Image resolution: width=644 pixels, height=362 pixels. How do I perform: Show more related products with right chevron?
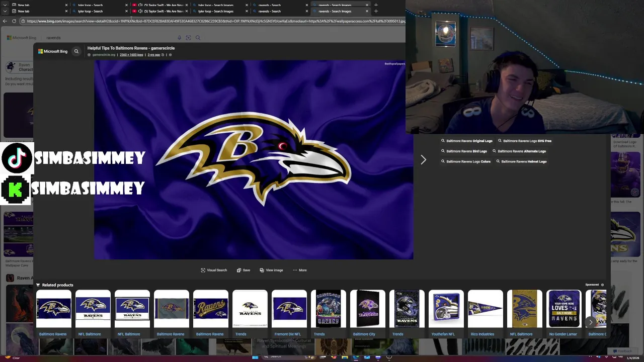click(x=591, y=322)
